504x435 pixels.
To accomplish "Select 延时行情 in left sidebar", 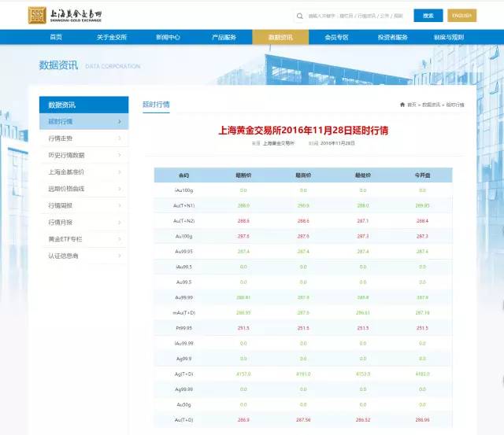I will pos(84,121).
